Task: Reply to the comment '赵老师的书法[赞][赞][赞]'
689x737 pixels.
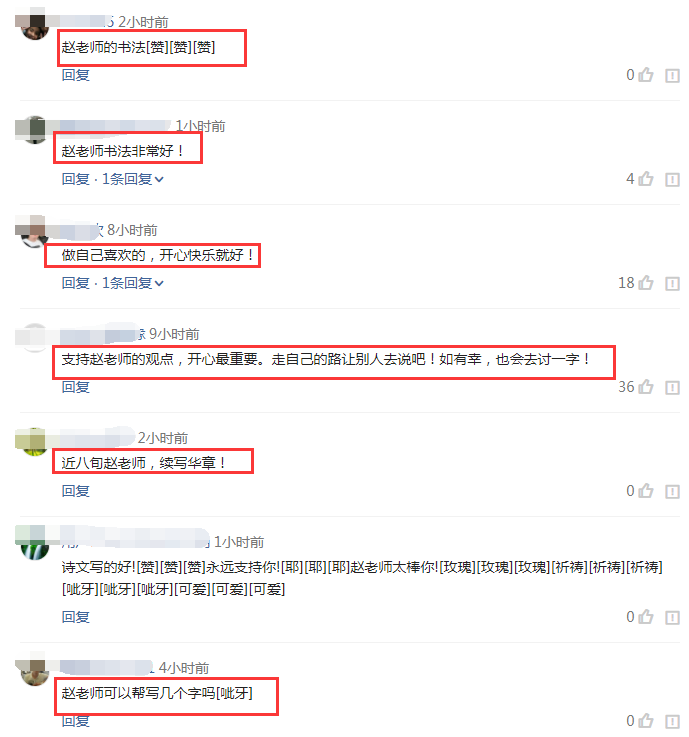Action: 76,75
